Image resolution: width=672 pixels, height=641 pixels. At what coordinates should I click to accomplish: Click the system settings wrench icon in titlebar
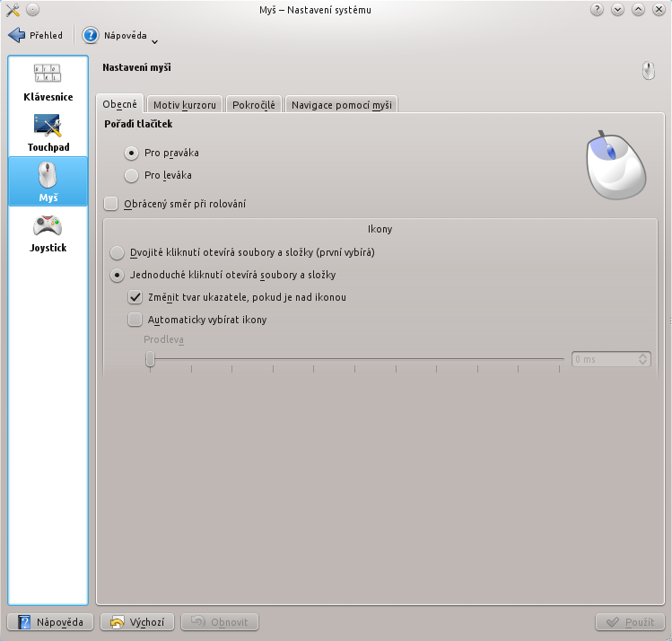point(13,10)
